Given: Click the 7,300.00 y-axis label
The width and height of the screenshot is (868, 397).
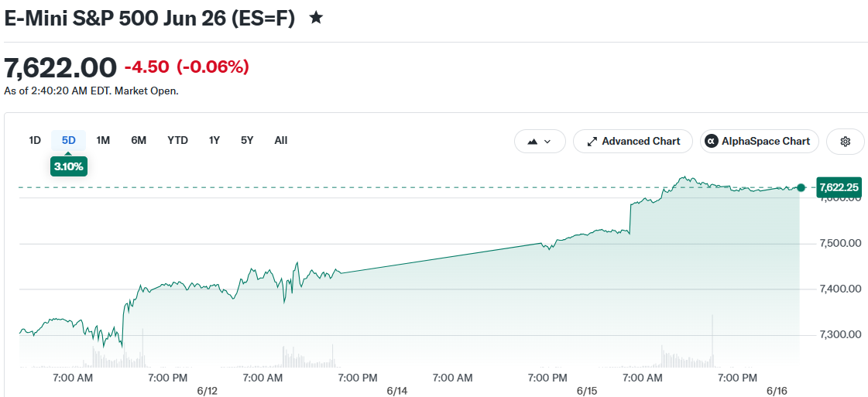Looking at the screenshot, I should (839, 334).
